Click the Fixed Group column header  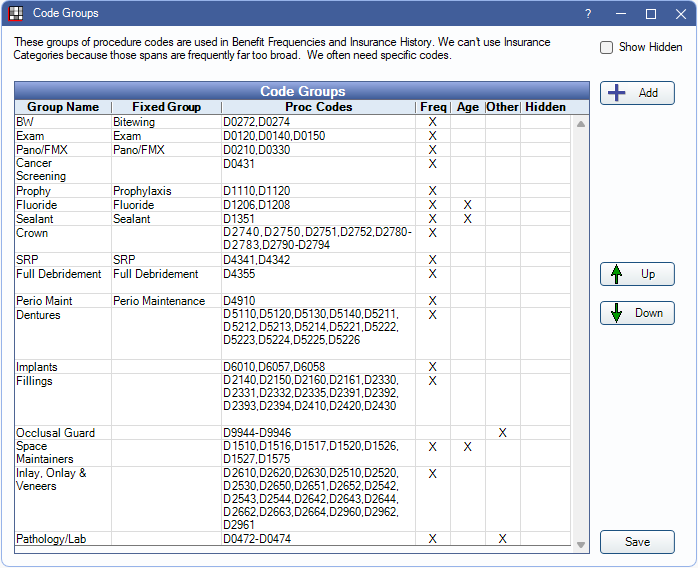166,107
